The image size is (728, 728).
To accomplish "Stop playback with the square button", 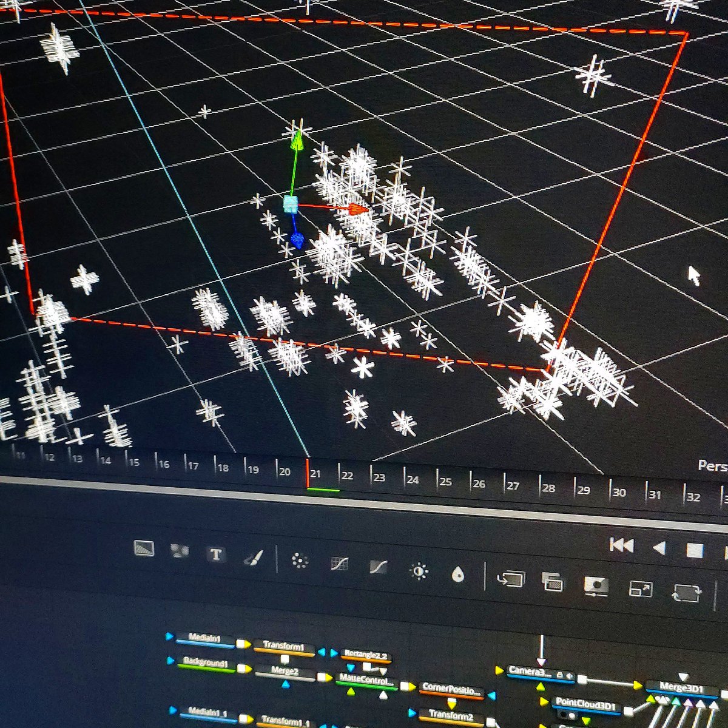I will click(695, 551).
